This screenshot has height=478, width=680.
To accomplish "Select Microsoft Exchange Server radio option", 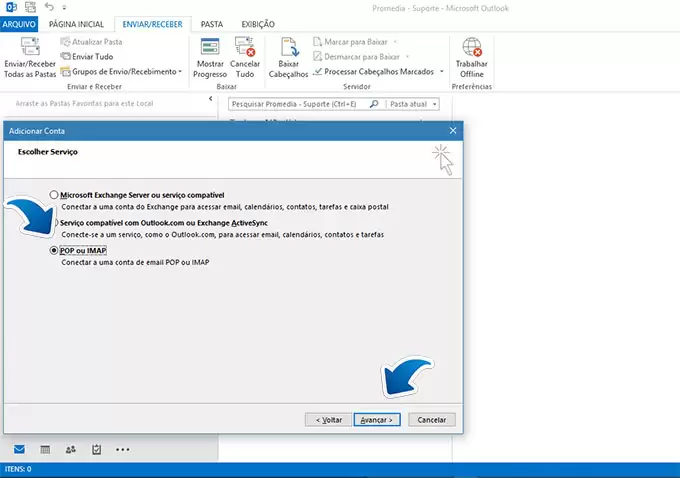I will [x=54, y=195].
